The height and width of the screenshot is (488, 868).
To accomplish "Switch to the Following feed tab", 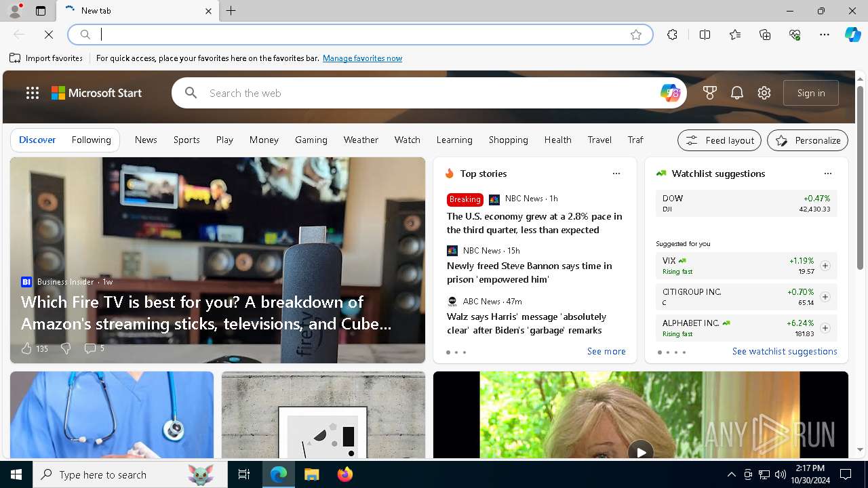I will tap(91, 140).
